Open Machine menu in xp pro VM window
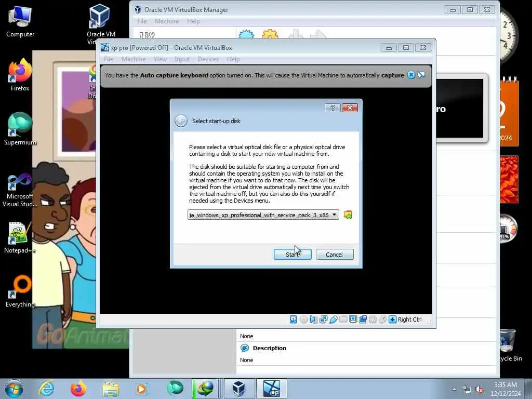 pos(134,59)
